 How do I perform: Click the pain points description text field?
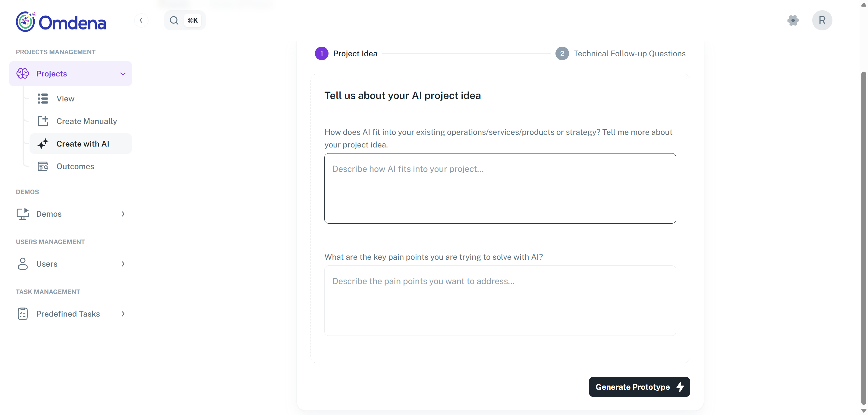(x=500, y=301)
